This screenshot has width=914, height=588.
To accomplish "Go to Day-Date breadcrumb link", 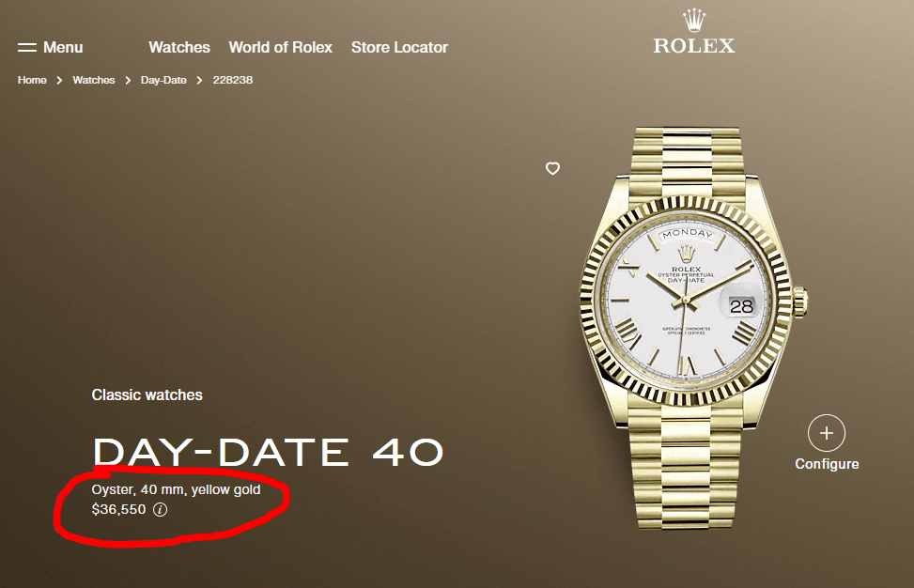I will pyautogui.click(x=163, y=80).
